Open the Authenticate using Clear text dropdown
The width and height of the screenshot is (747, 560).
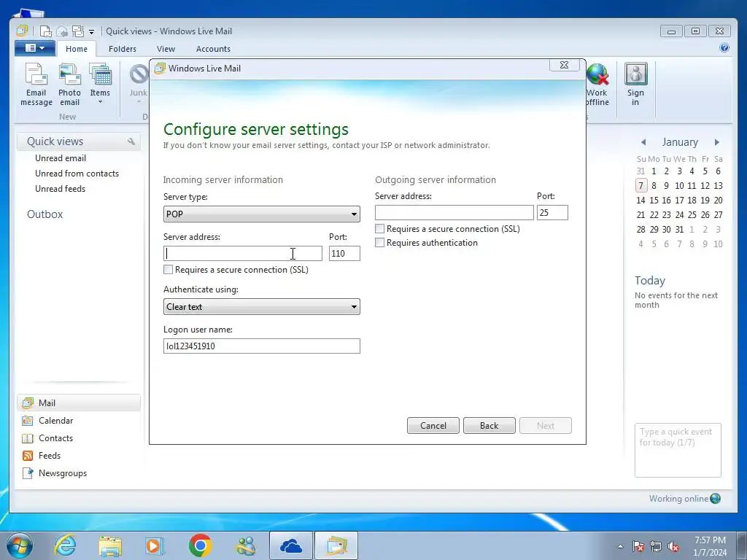pos(262,307)
